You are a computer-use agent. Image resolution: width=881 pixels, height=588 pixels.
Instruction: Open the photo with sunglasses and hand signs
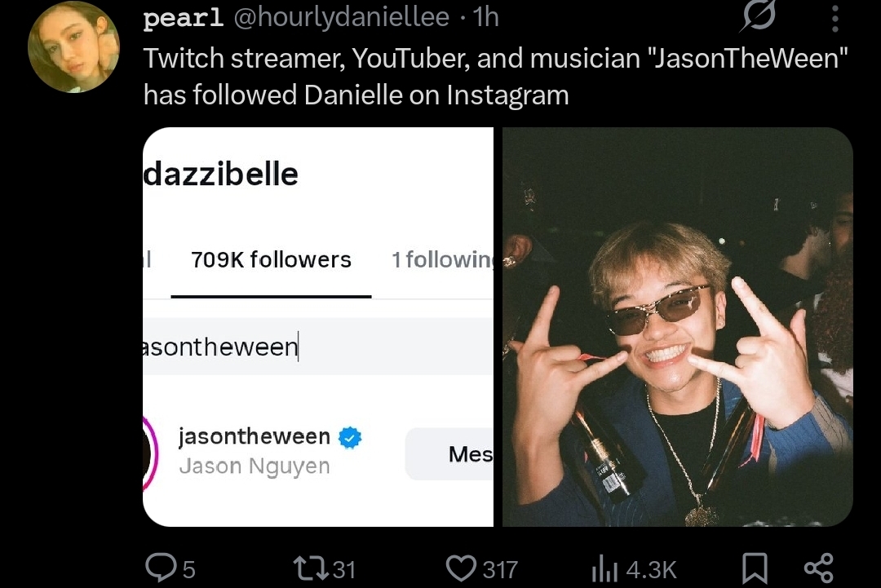click(678, 327)
